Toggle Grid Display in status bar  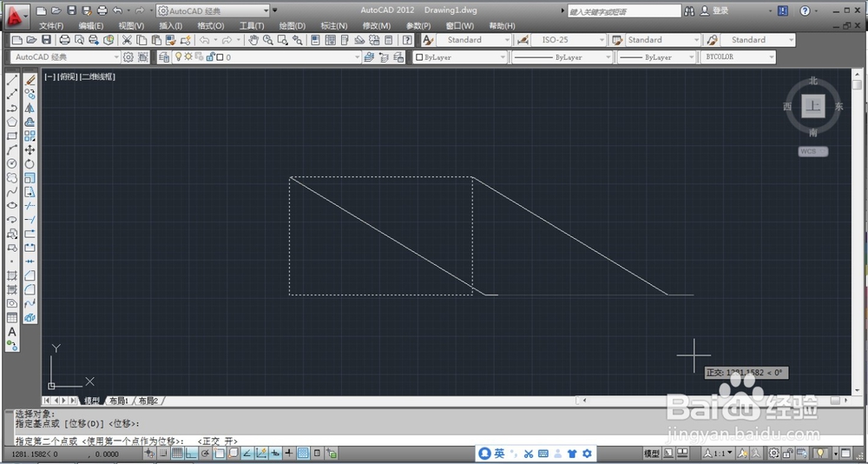(177, 454)
